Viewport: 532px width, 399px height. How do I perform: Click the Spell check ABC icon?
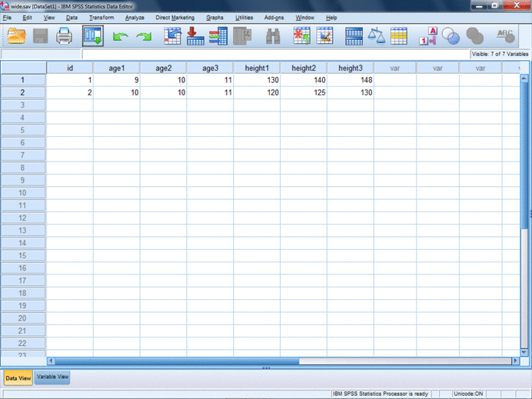point(505,36)
